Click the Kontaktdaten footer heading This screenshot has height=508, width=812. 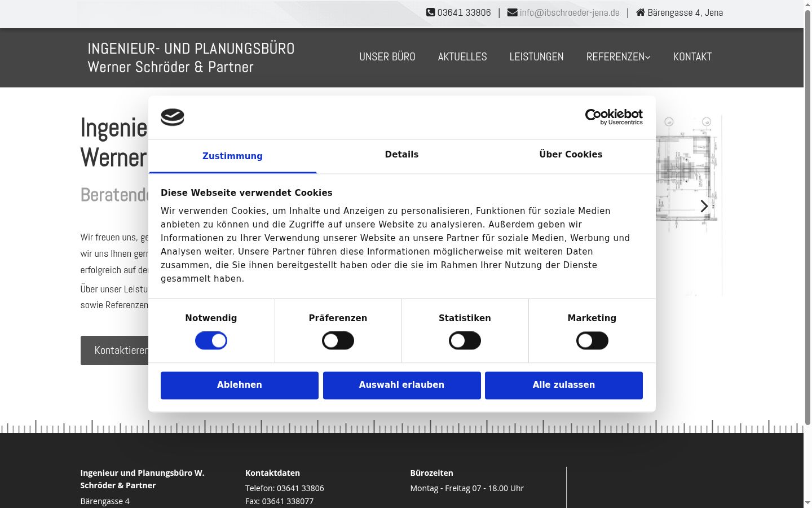pos(272,473)
